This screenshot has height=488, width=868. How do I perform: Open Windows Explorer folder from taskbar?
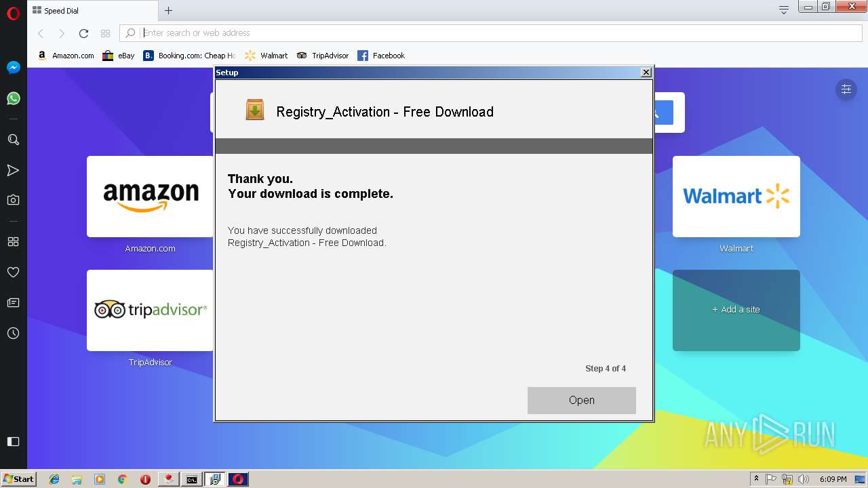click(77, 479)
